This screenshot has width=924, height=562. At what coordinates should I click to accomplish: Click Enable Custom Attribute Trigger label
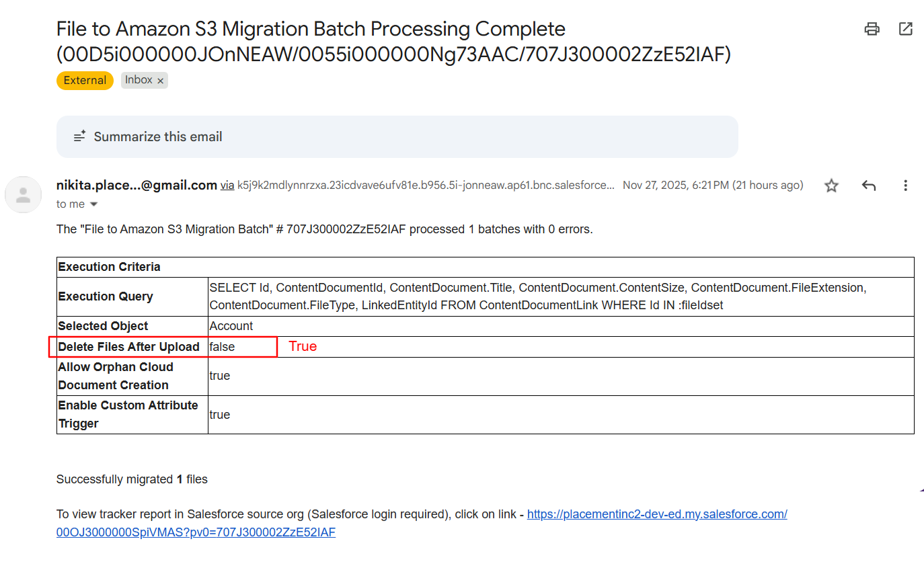[128, 414]
